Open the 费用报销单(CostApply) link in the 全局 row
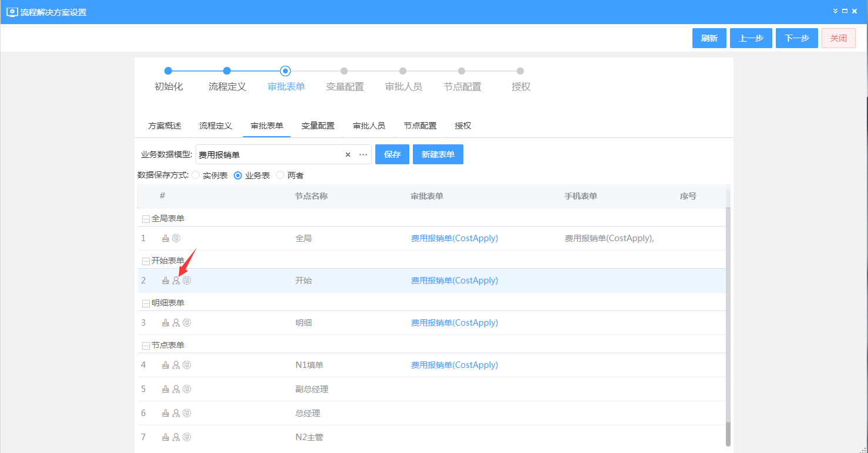Screen dimensions: 868x453 tap(455, 238)
